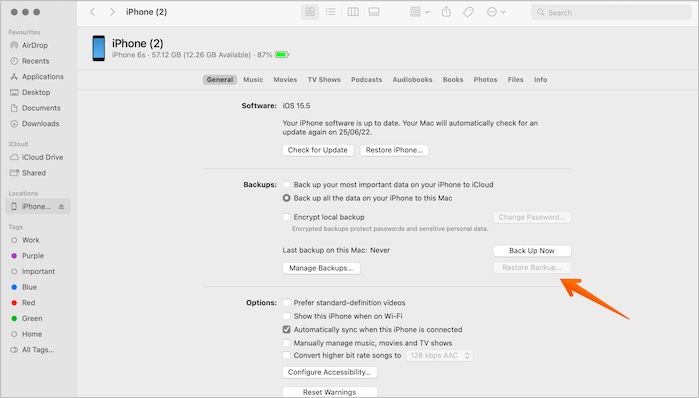Image resolution: width=699 pixels, height=398 pixels.
Task: Click Manage Backups button
Action: click(x=321, y=268)
